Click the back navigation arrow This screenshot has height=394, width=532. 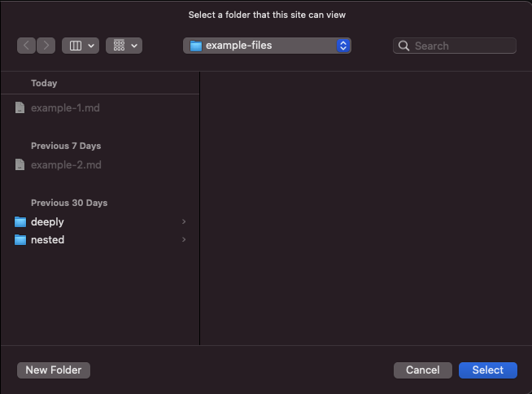27,46
